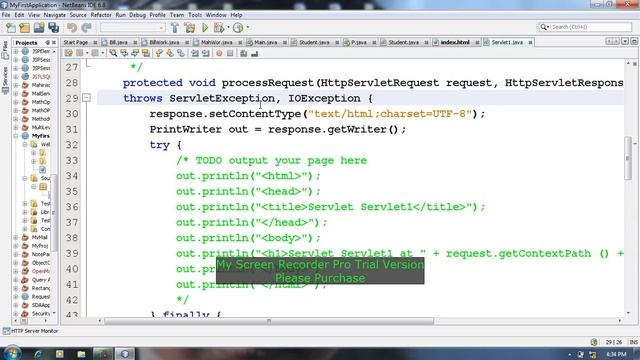Click the editor Find Selection magnifier icon
640x360 pixels.
(113, 53)
